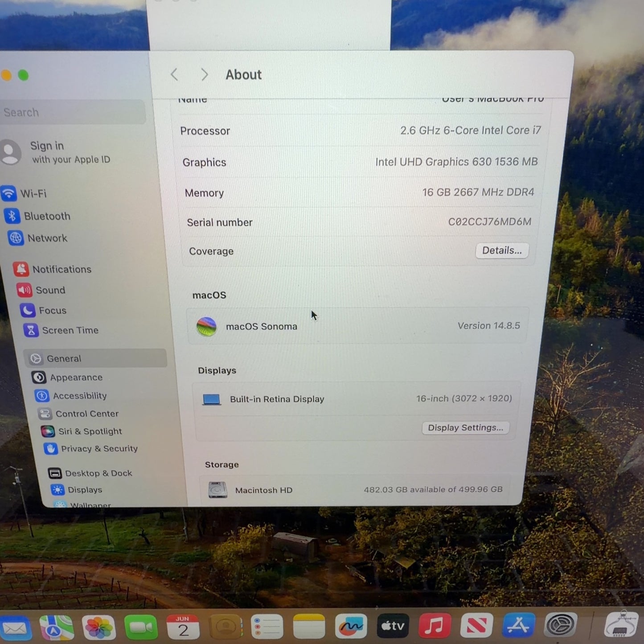The width and height of the screenshot is (644, 644).
Task: Open the Notifications settings pane
Action: click(x=52, y=269)
